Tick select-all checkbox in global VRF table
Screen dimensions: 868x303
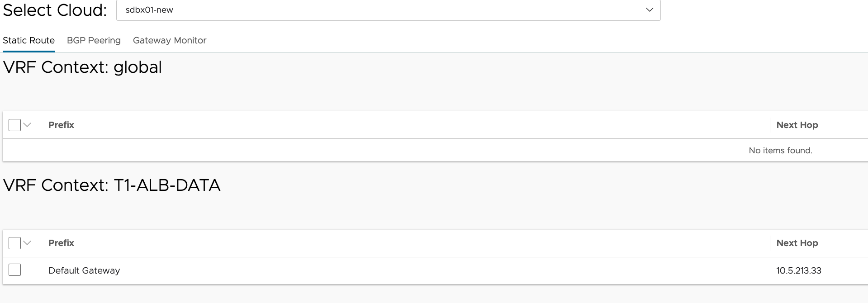point(14,125)
